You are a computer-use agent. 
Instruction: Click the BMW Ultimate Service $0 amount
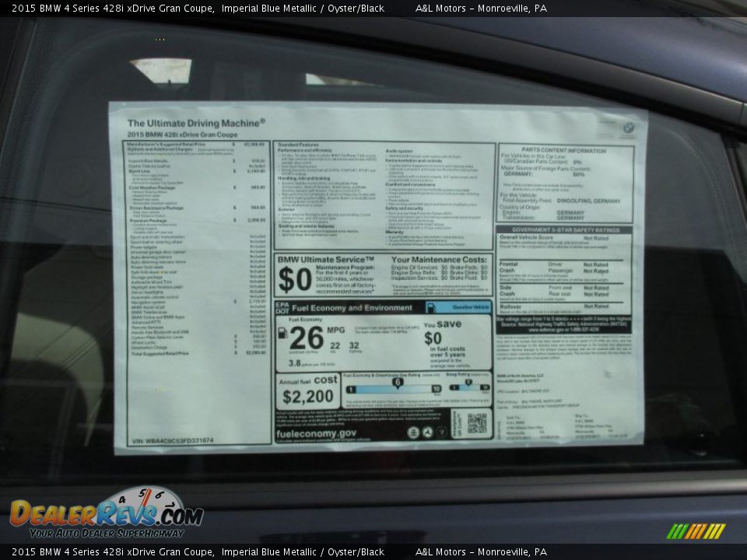(295, 280)
